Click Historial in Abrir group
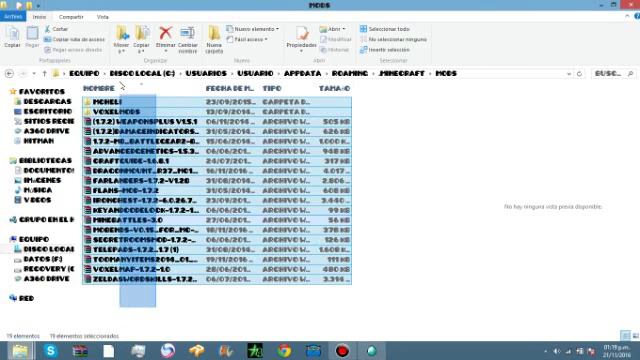Image resolution: width=640 pixels, height=360 pixels. tap(335, 50)
